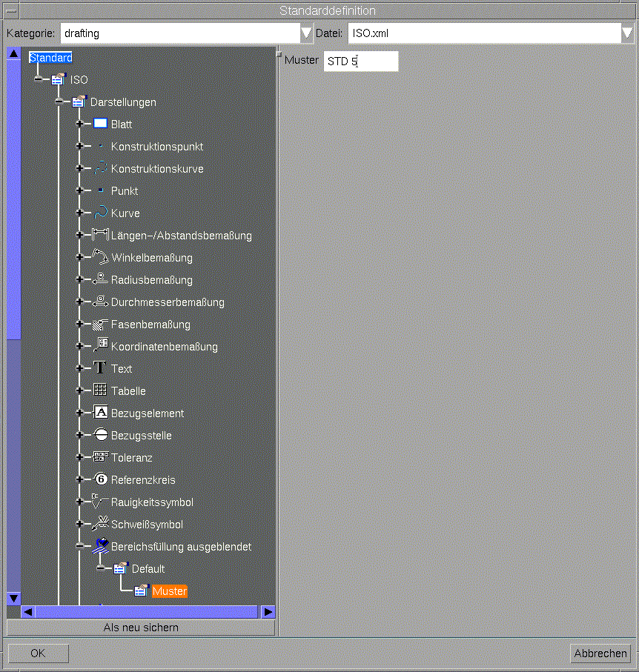The image size is (639, 672).
Task: Collapse the Default node
Action: tap(100, 568)
